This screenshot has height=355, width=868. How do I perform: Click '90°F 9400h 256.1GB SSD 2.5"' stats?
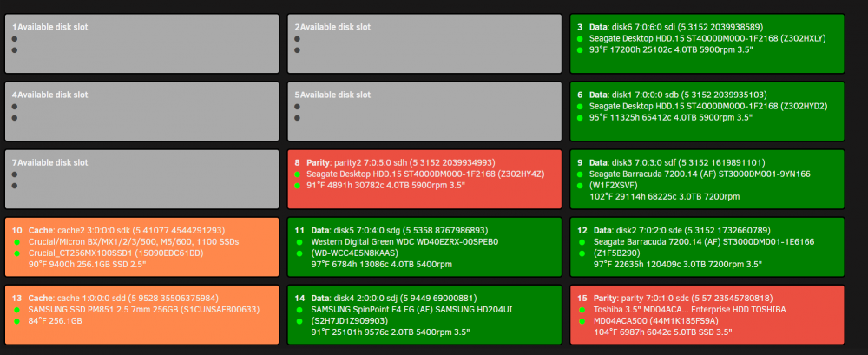pos(87,264)
